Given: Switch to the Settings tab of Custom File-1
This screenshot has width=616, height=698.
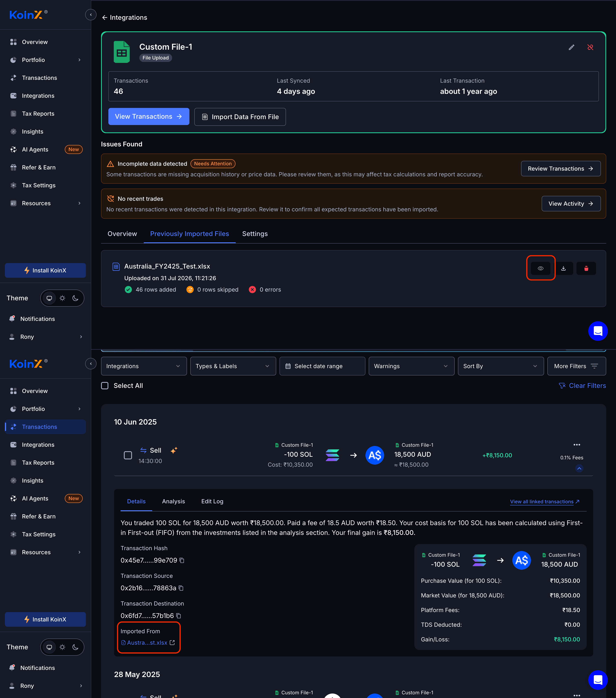Looking at the screenshot, I should coord(255,234).
